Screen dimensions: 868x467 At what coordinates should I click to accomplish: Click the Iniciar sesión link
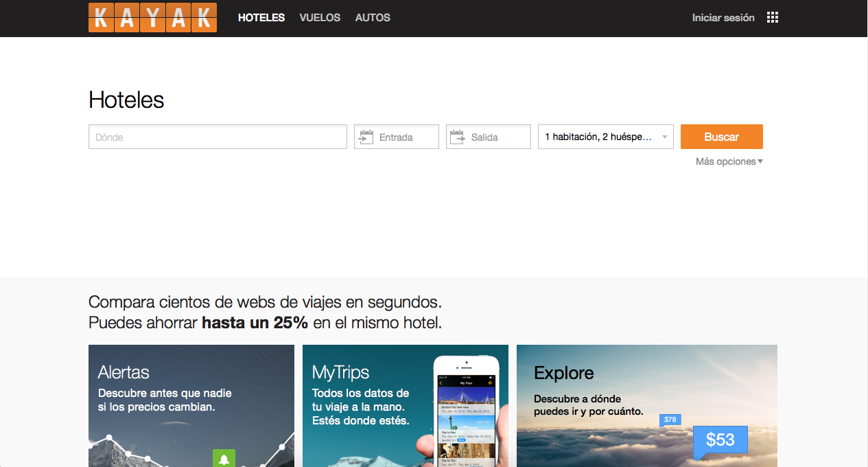[723, 18]
